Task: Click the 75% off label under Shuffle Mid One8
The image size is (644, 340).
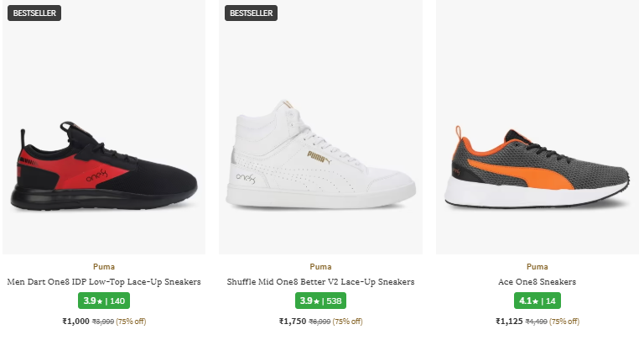Action: [x=347, y=322]
